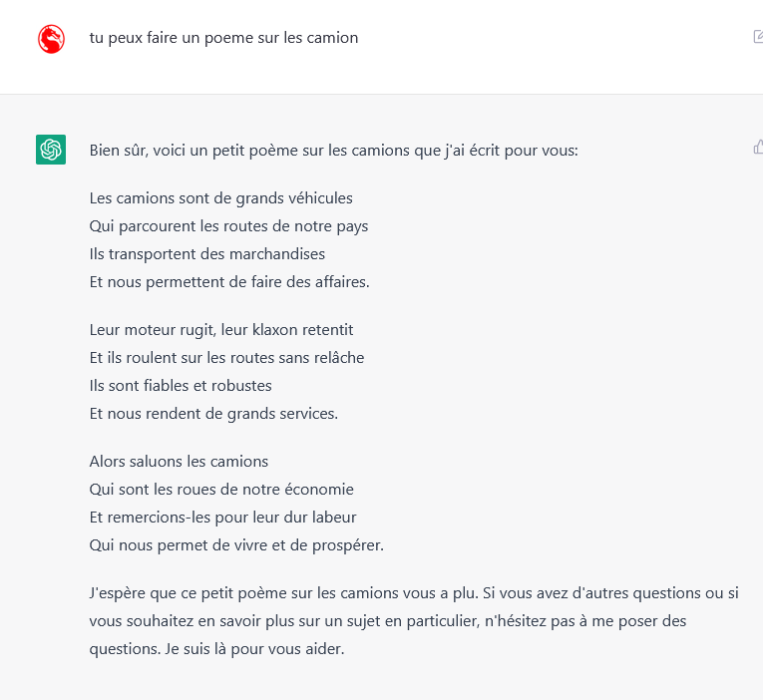The width and height of the screenshot is (763, 700).
Task: Click the user message 'tu peux faire un poeme'
Action: [223, 38]
